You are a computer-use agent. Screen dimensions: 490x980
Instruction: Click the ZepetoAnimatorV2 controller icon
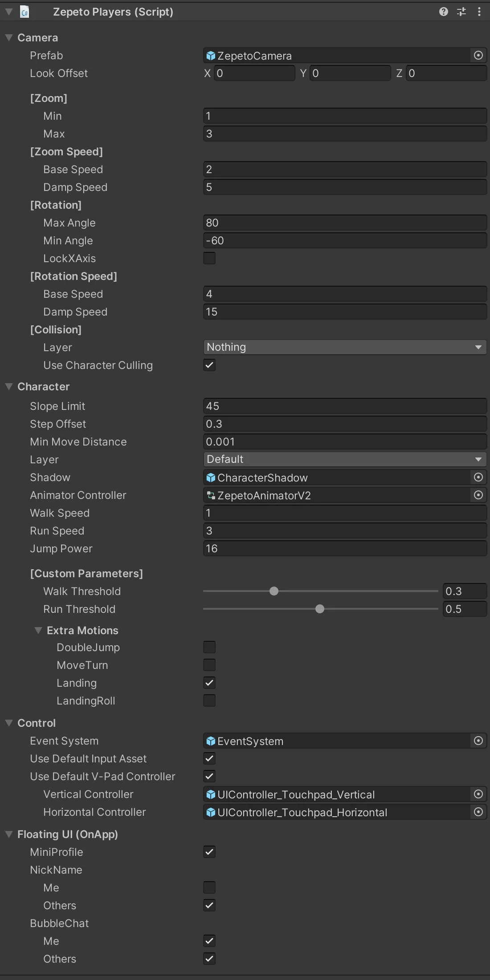[x=211, y=495]
